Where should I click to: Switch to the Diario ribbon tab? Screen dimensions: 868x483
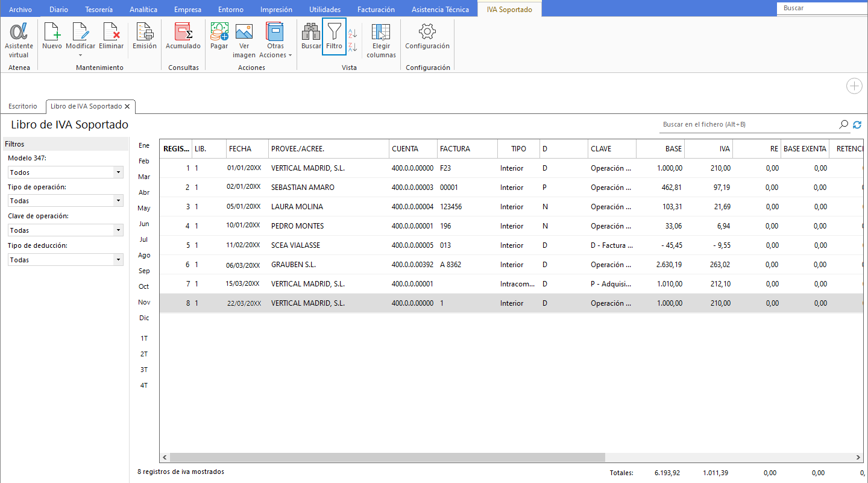coord(58,9)
